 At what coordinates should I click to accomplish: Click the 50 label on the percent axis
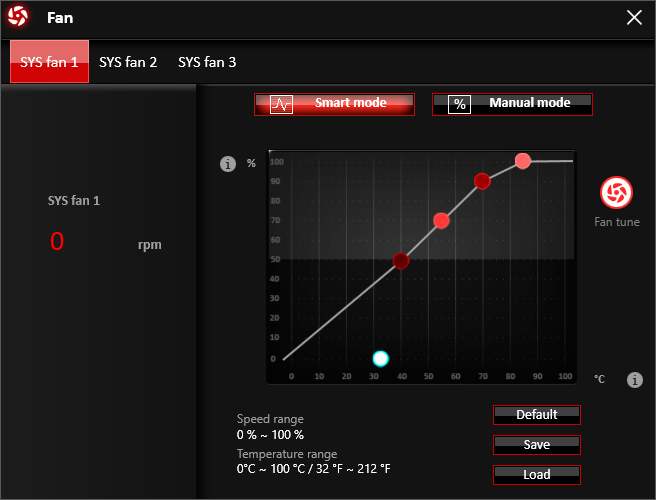pos(275,259)
